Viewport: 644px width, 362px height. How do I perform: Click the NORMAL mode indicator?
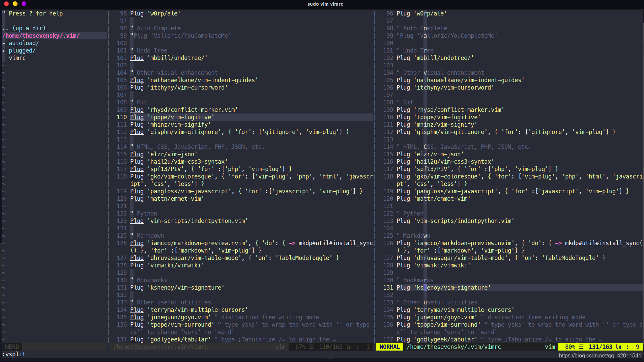[389, 347]
